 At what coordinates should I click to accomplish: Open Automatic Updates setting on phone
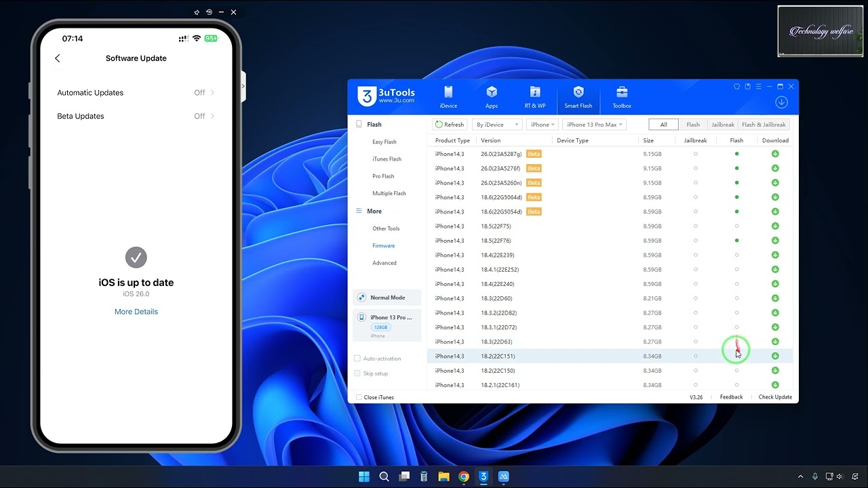(136, 93)
